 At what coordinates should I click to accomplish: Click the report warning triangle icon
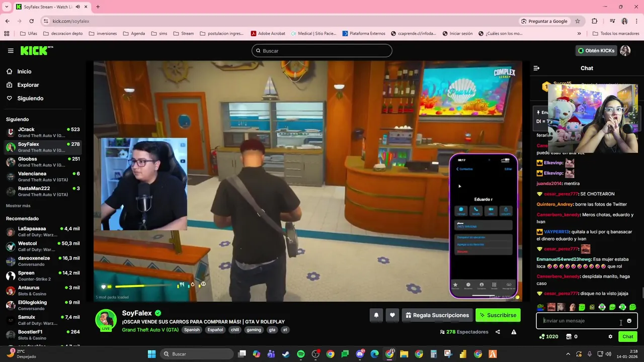[514, 332]
